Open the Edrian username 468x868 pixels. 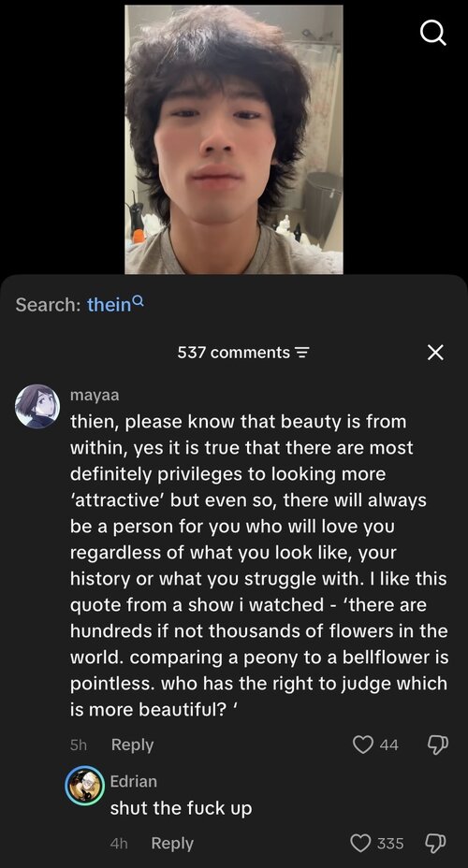pos(134,781)
